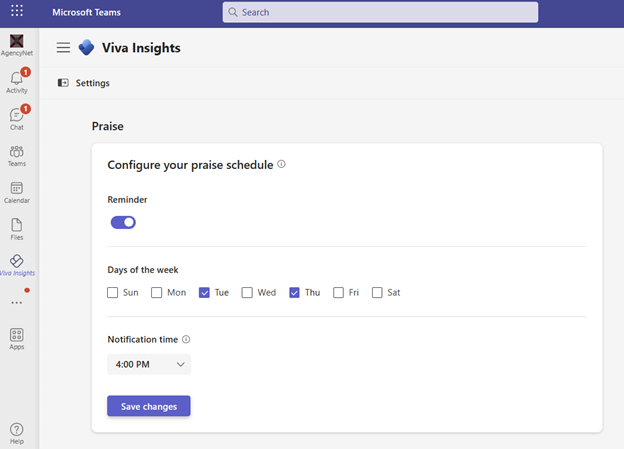Image resolution: width=624 pixels, height=449 pixels.
Task: Select Viva Insights in the sidebar
Action: coord(16,264)
